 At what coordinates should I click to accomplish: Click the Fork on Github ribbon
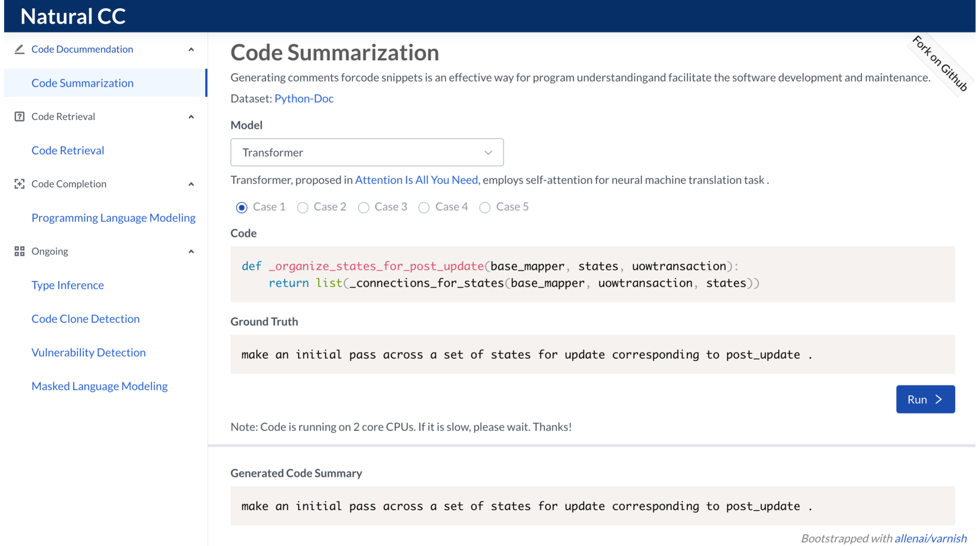940,63
